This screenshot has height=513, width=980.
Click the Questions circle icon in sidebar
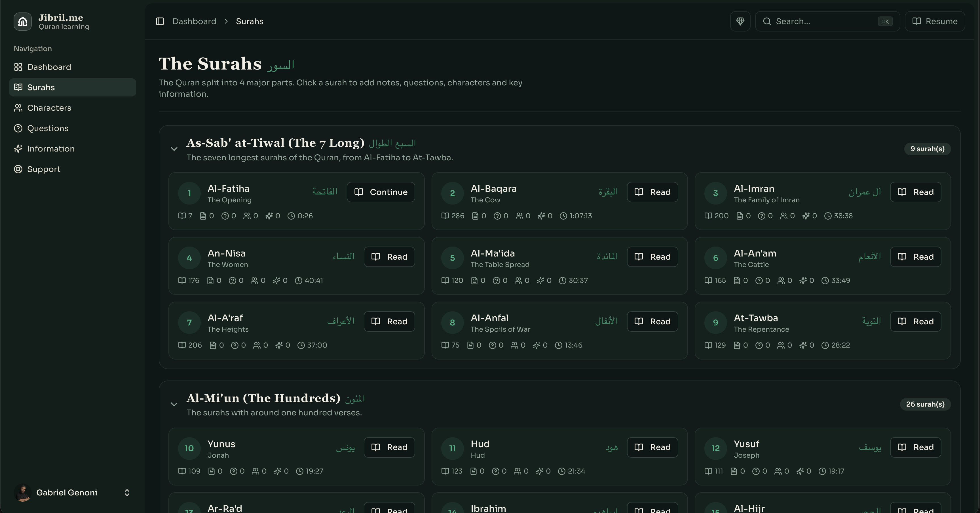point(18,128)
